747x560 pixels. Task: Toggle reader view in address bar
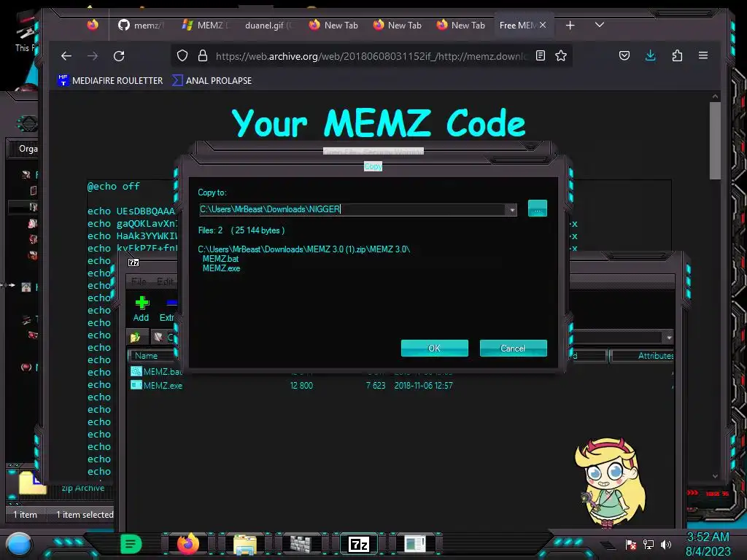(541, 56)
